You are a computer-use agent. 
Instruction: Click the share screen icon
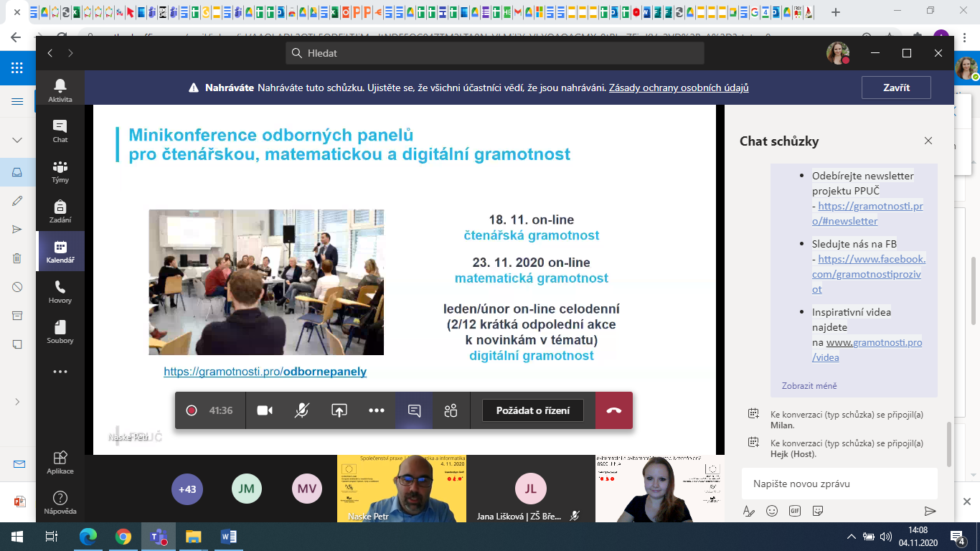339,410
